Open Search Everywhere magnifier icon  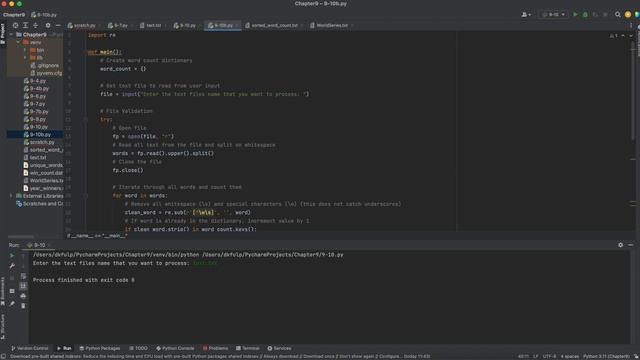[618, 15]
